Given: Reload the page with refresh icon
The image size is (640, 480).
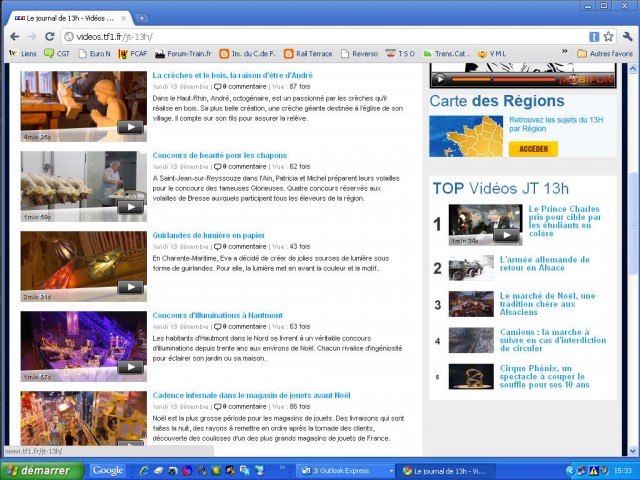Looking at the screenshot, I should (x=50, y=37).
